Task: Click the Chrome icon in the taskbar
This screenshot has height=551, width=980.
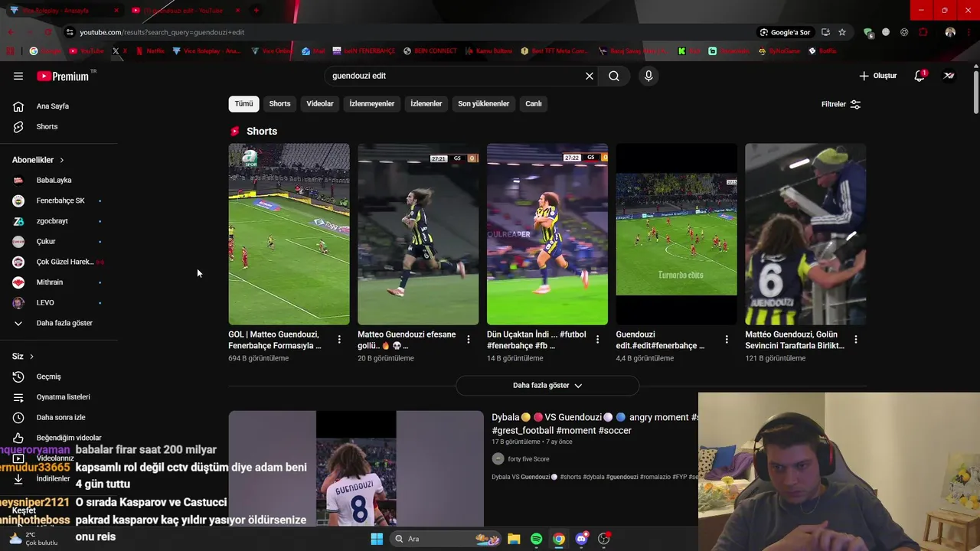Action: (559, 539)
